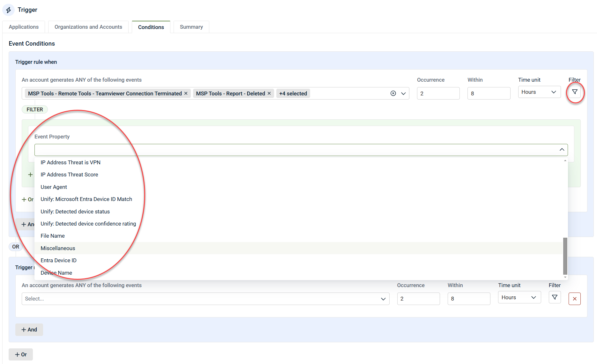Select Miscellaneous from the property list
The height and width of the screenshot is (364, 597).
(x=58, y=248)
